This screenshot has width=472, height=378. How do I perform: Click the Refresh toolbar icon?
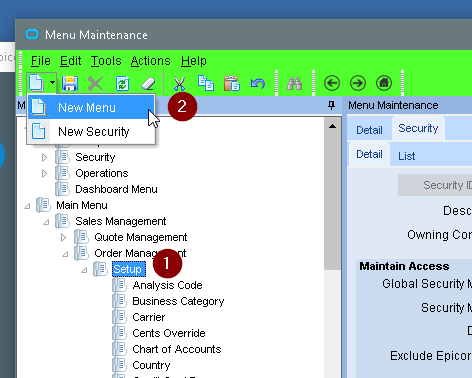(x=122, y=83)
